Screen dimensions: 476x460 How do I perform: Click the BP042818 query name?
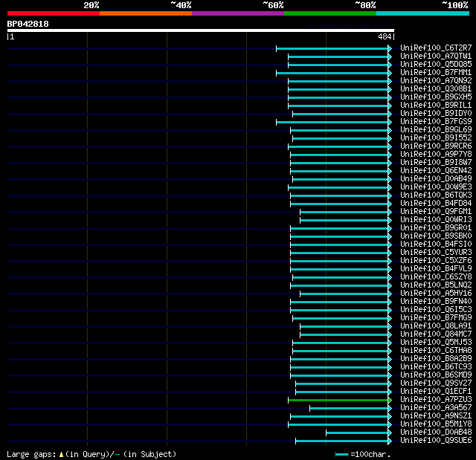pos(28,24)
